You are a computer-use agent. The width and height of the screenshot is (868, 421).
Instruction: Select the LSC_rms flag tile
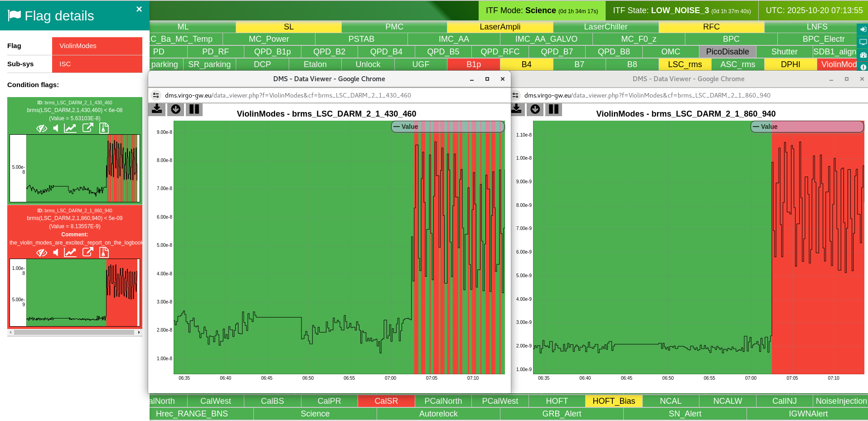pos(684,64)
